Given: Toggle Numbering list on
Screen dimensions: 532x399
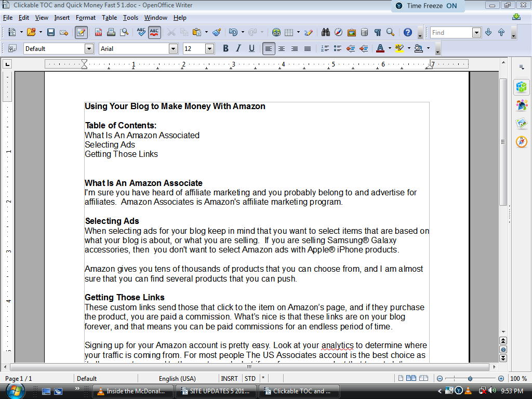Looking at the screenshot, I should [x=325, y=48].
